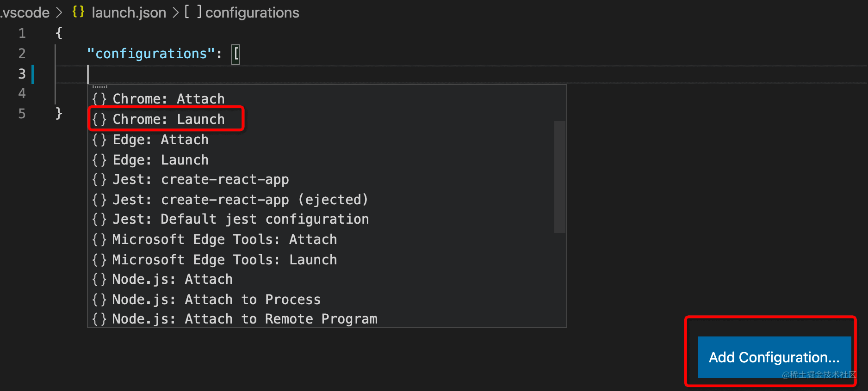
Task: Select the Chrome: Launch snippet
Action: pos(168,119)
